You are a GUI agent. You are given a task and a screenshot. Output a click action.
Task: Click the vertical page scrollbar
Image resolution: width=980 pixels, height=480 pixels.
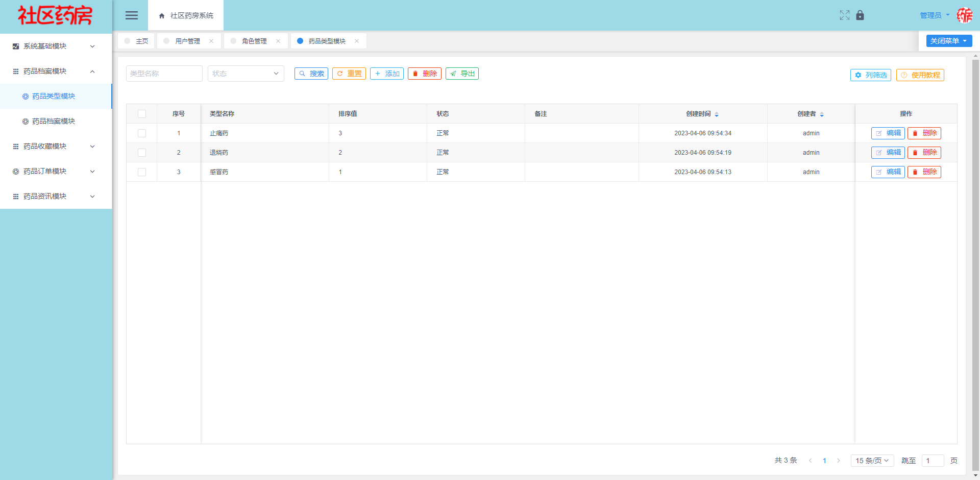(x=975, y=266)
